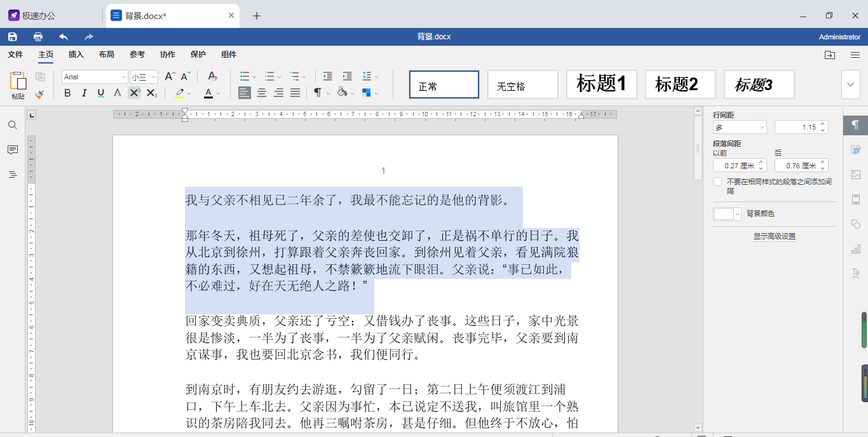Apply the 标题2 style
This screenshot has height=437, width=868.
(681, 84)
